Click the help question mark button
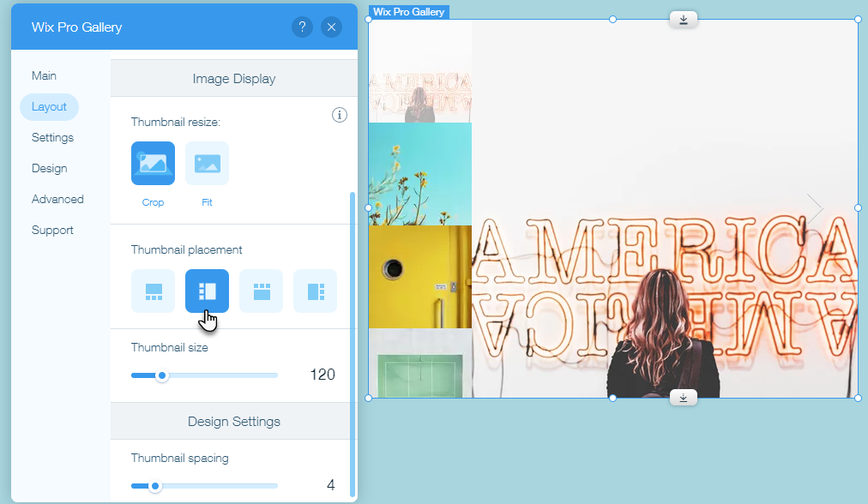868x504 pixels. tap(302, 27)
